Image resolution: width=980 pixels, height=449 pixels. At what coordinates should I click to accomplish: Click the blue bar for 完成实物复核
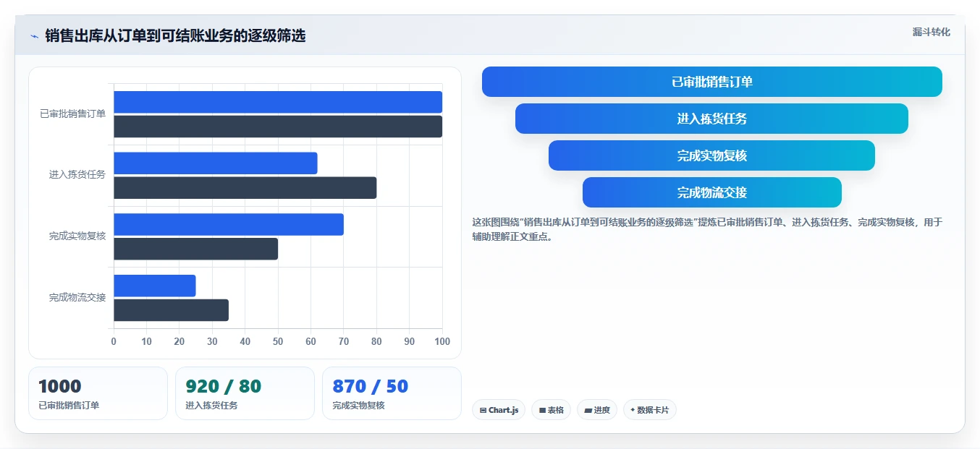point(229,224)
